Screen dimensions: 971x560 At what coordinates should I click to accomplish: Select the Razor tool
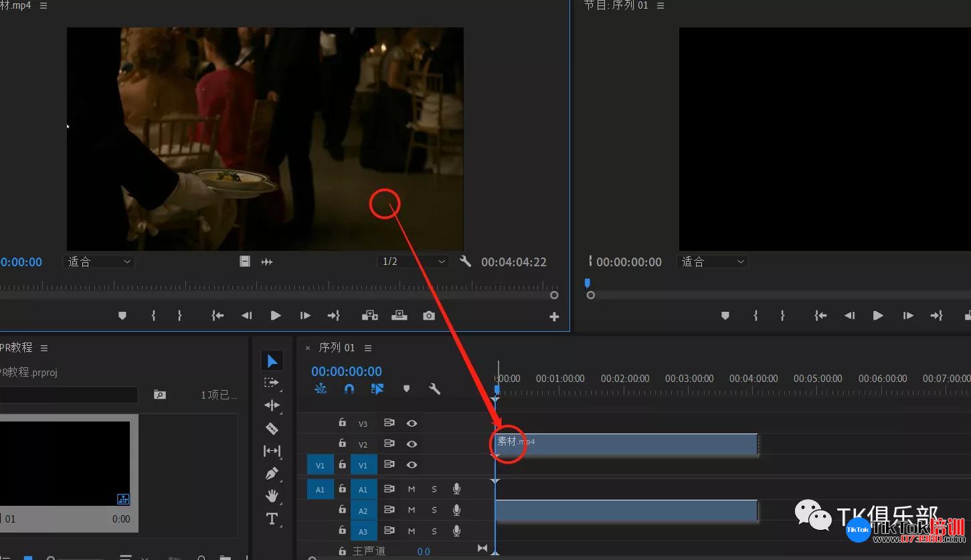coord(272,428)
